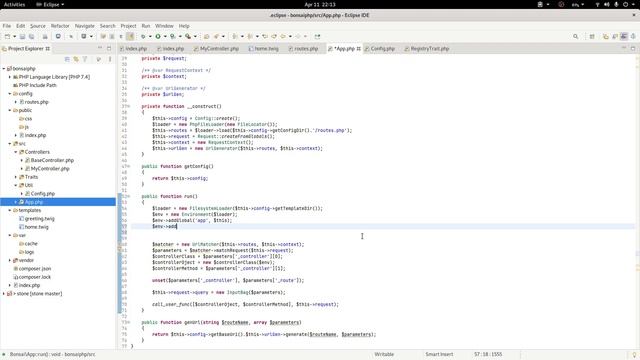Image resolution: width=640 pixels, height=360 pixels.
Task: Open the Run configurations dropdown arrow
Action: click(x=165, y=36)
